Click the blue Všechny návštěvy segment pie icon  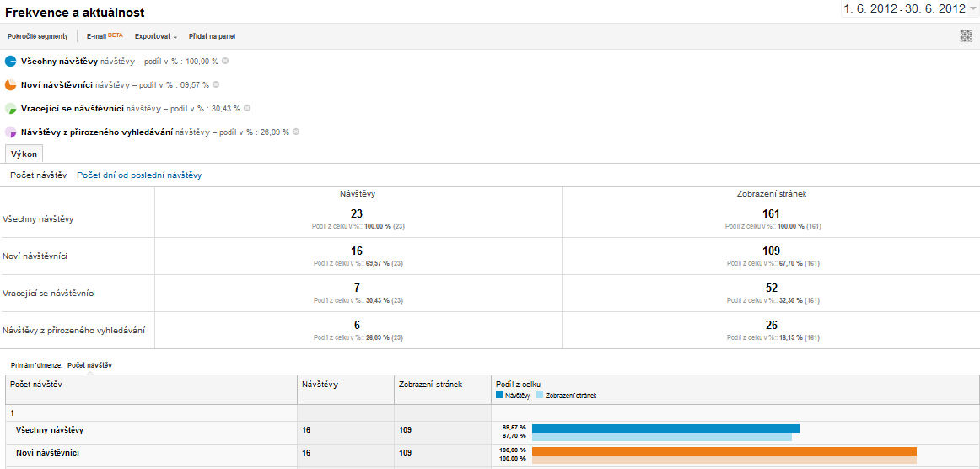point(10,62)
